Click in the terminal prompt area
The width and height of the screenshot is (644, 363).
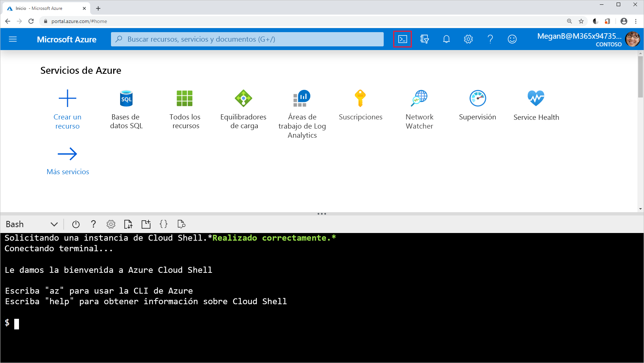(x=17, y=324)
